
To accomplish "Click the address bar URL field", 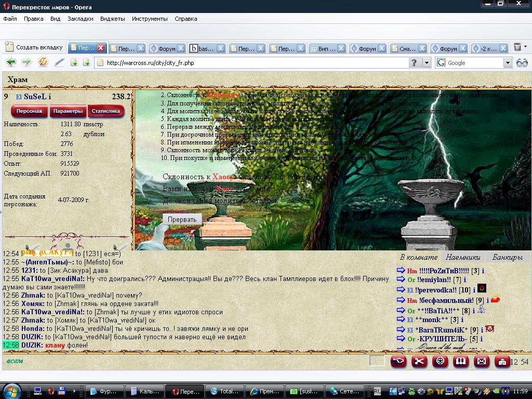I will (x=251, y=63).
